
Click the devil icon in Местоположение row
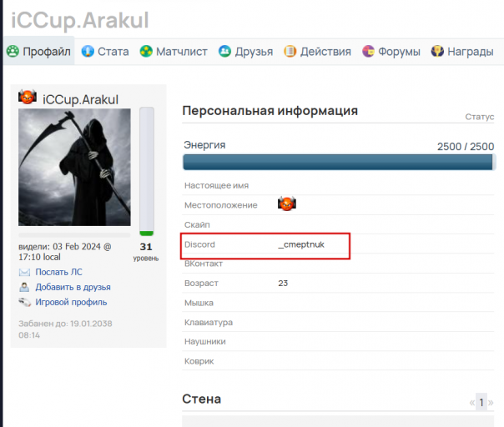pos(287,203)
